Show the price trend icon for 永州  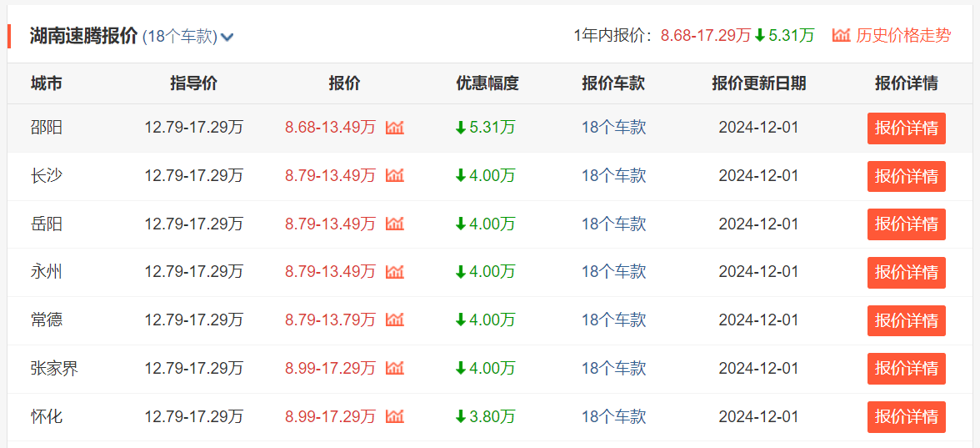[395, 272]
